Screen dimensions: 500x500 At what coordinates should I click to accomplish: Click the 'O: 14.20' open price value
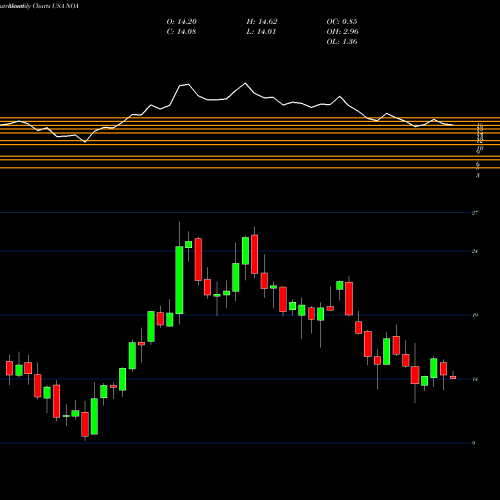(x=182, y=22)
